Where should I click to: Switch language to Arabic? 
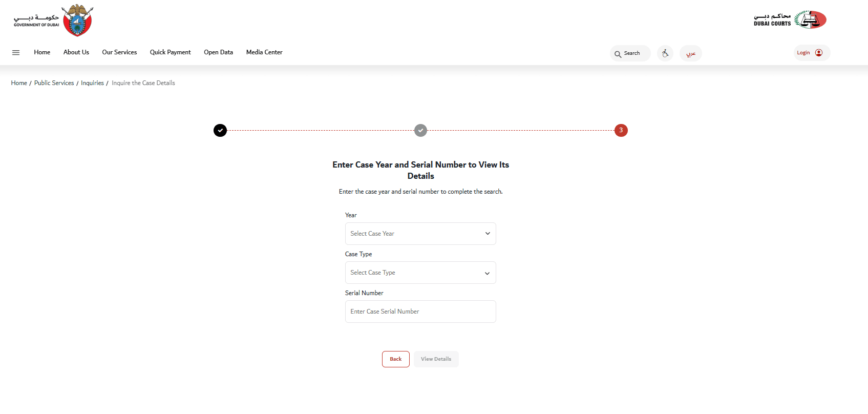pos(691,53)
